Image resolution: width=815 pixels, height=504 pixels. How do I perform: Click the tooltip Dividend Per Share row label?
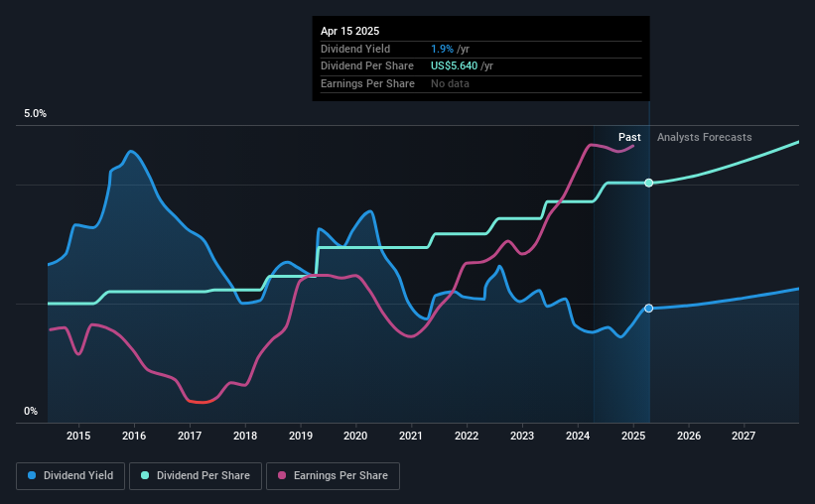click(x=367, y=66)
